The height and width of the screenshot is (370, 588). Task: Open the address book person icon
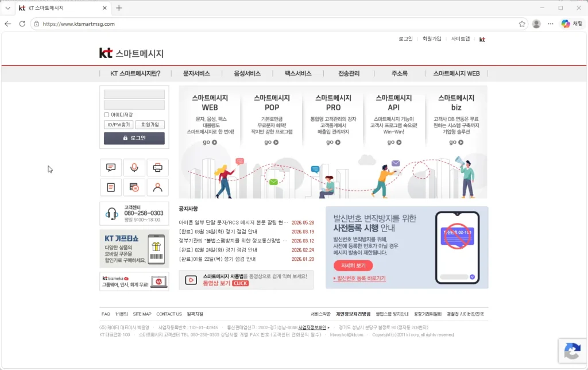pyautogui.click(x=157, y=187)
